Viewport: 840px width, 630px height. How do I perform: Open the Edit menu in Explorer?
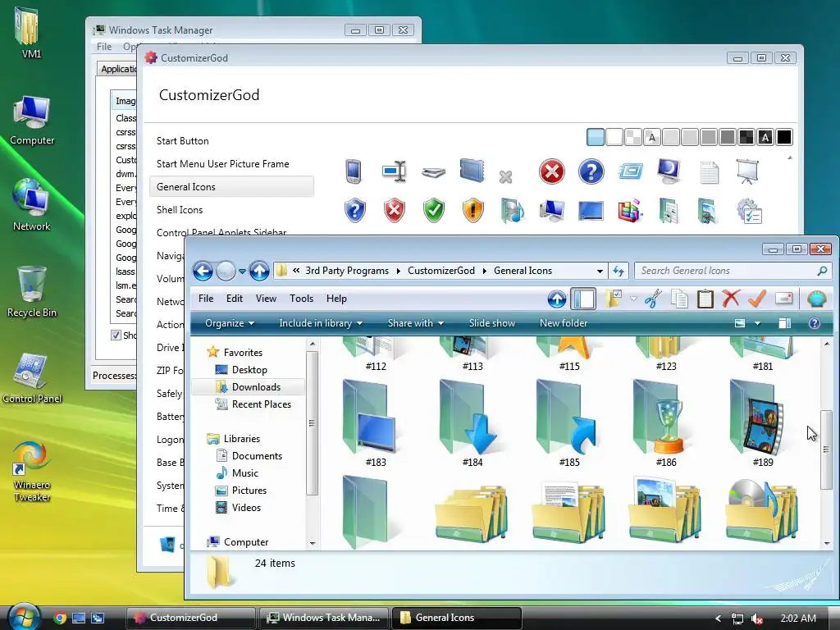[x=234, y=299]
